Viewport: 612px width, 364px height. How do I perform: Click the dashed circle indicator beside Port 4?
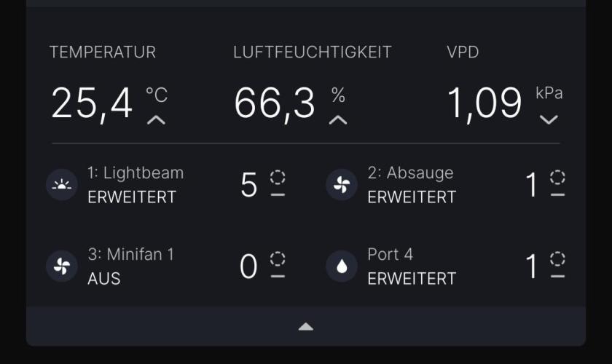click(557, 258)
